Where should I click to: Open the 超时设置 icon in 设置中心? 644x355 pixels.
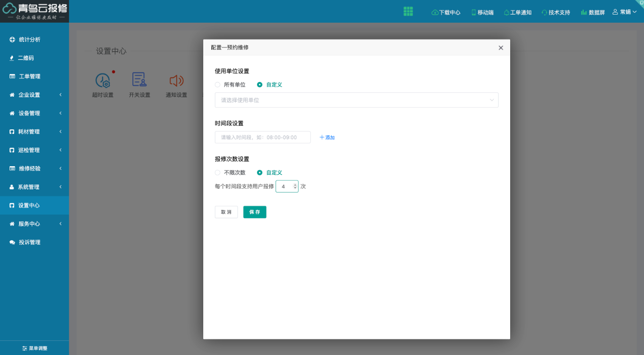pos(104,81)
